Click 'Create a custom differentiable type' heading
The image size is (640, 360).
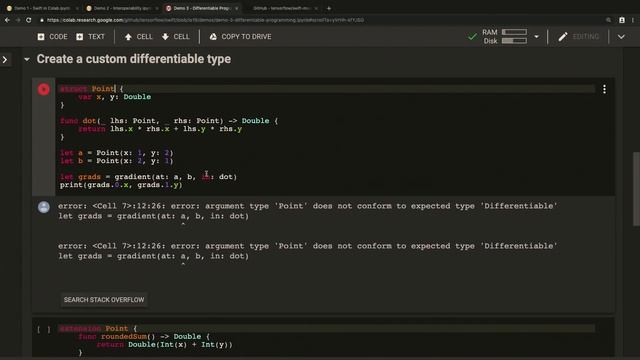tap(133, 59)
